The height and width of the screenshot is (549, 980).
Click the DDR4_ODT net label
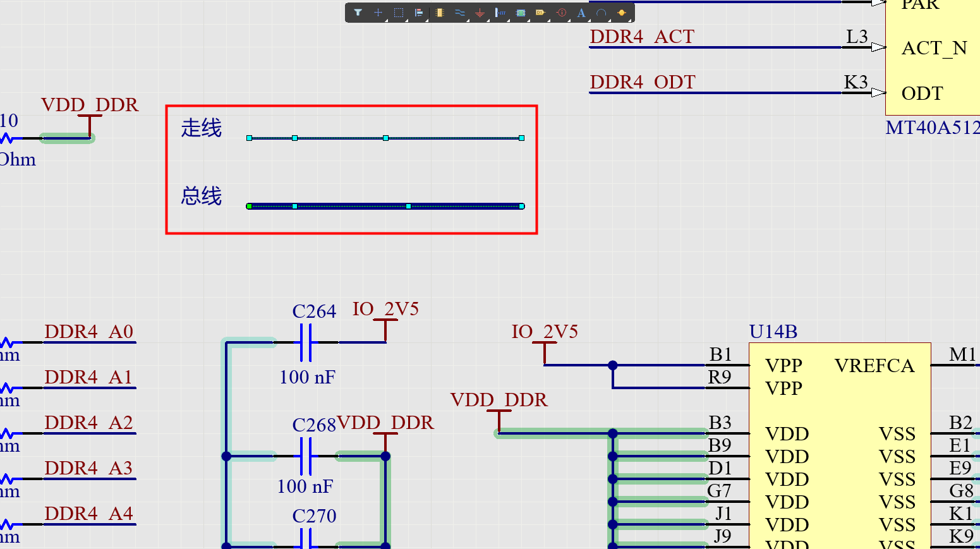[642, 82]
